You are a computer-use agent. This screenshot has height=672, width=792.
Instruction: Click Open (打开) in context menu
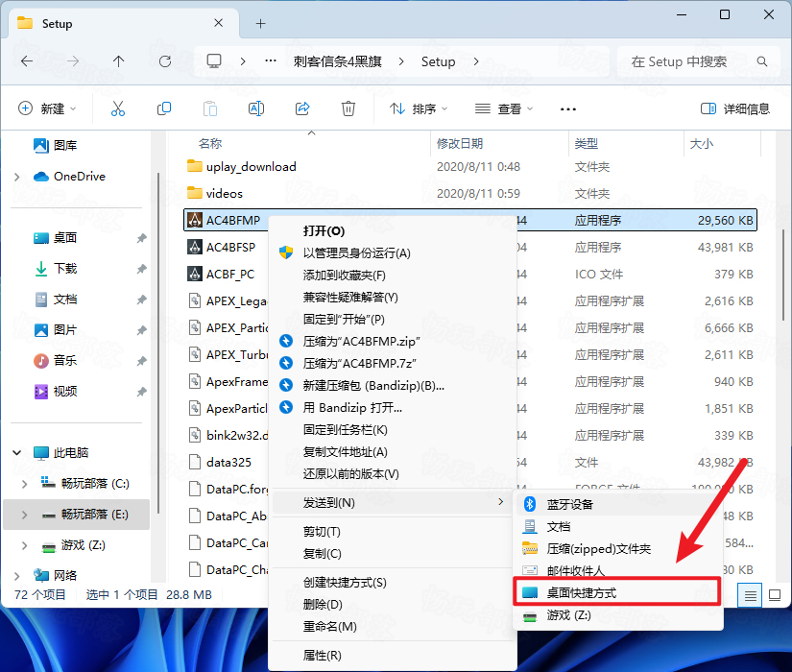pos(392,231)
